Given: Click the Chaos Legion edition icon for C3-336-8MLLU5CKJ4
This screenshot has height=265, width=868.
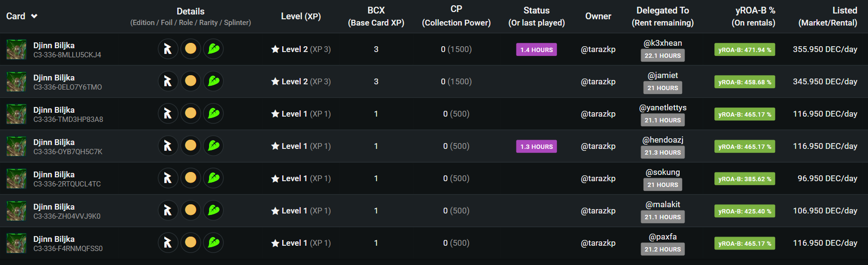Looking at the screenshot, I should click(x=168, y=49).
